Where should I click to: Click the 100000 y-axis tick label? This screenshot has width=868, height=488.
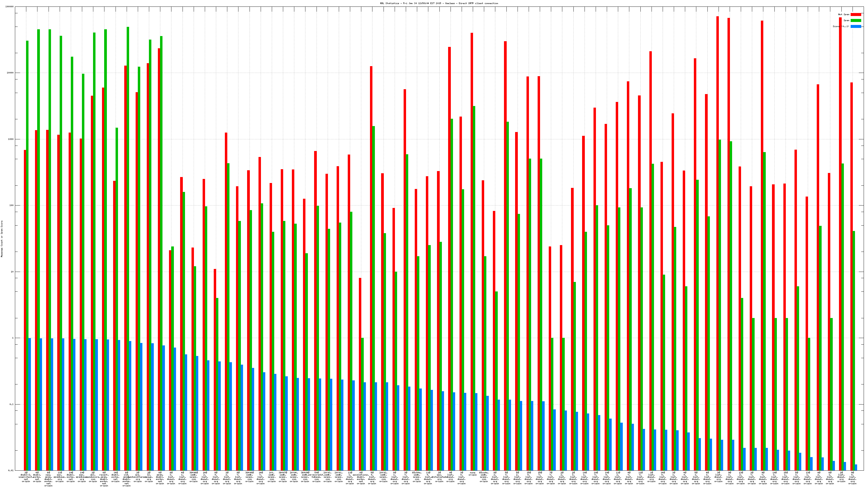point(9,7)
